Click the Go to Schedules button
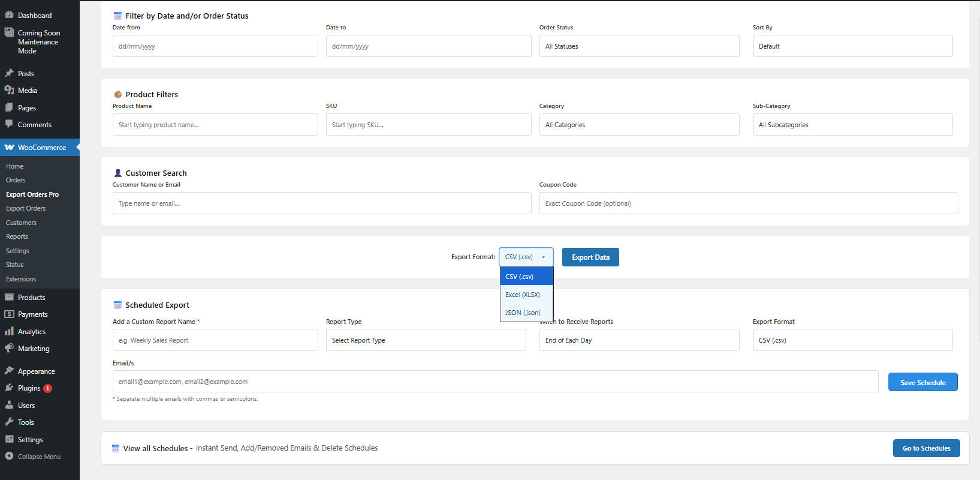 pyautogui.click(x=927, y=448)
